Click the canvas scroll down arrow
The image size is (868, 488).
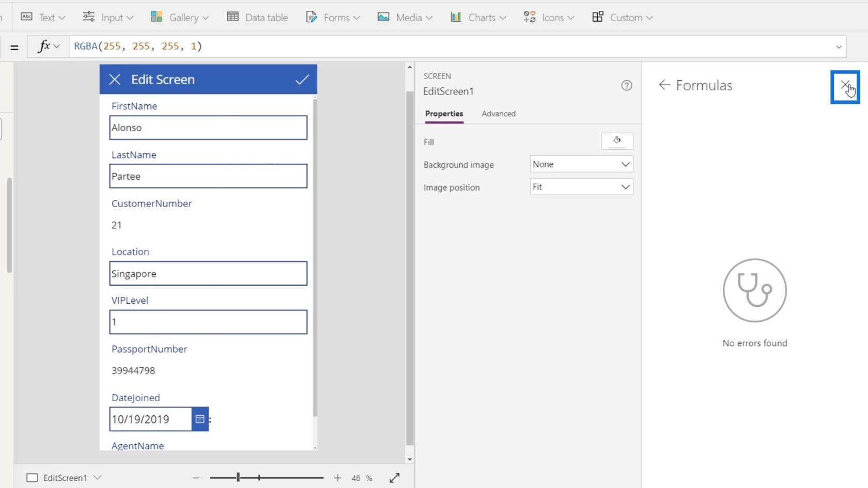pyautogui.click(x=410, y=459)
